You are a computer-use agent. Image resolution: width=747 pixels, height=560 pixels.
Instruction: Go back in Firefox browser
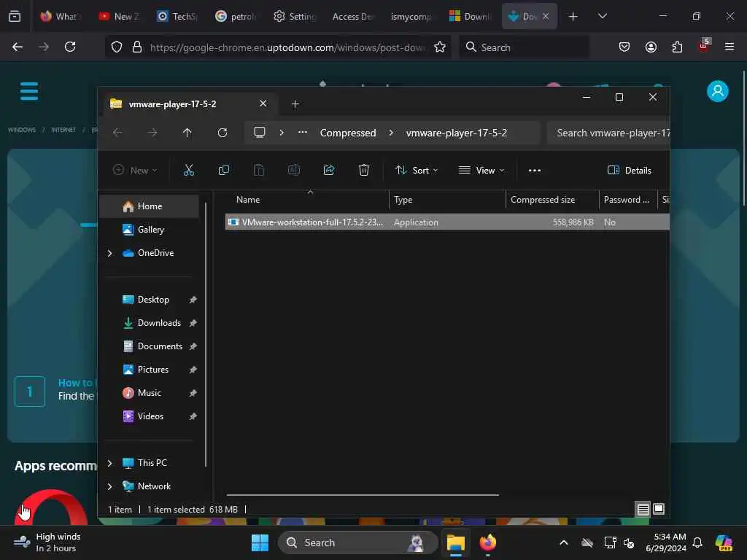coord(18,47)
